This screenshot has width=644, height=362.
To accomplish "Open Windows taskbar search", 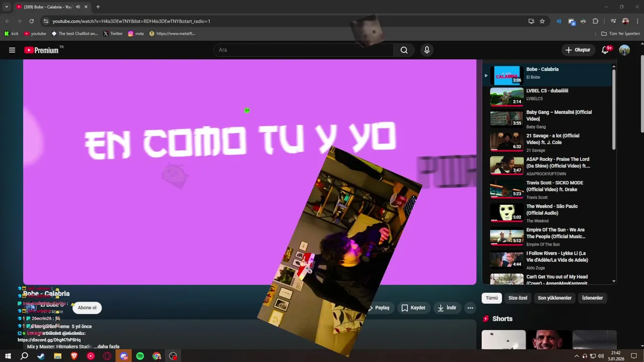I will pos(24,356).
